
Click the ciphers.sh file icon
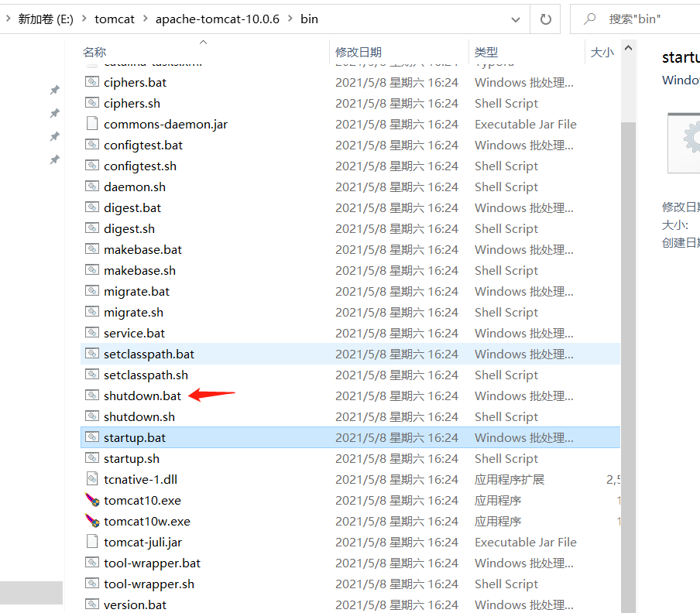pyautogui.click(x=92, y=103)
